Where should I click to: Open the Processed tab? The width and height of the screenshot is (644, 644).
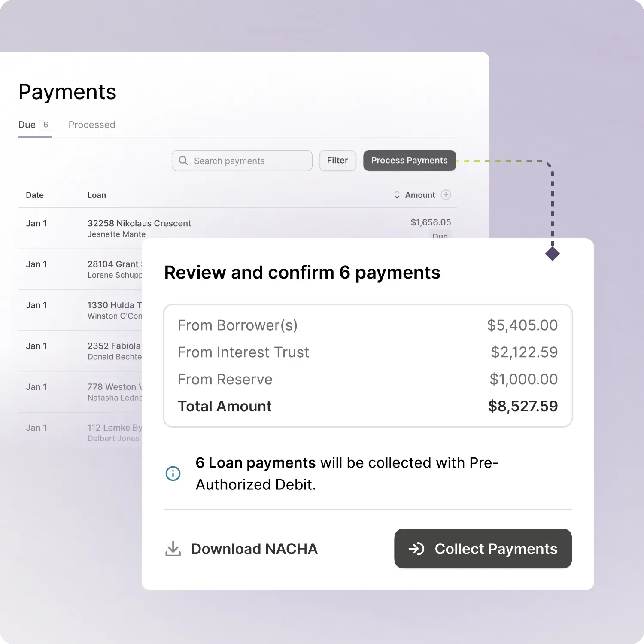click(x=92, y=125)
